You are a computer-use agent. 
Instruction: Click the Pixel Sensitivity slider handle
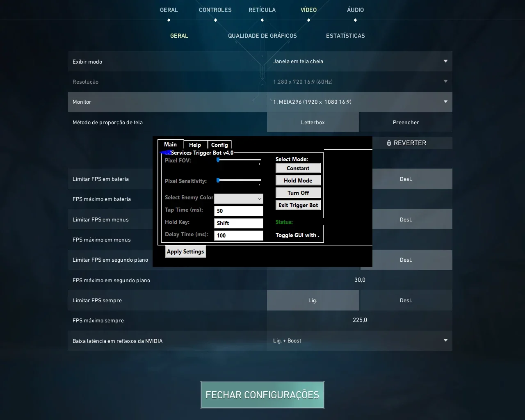[218, 180]
